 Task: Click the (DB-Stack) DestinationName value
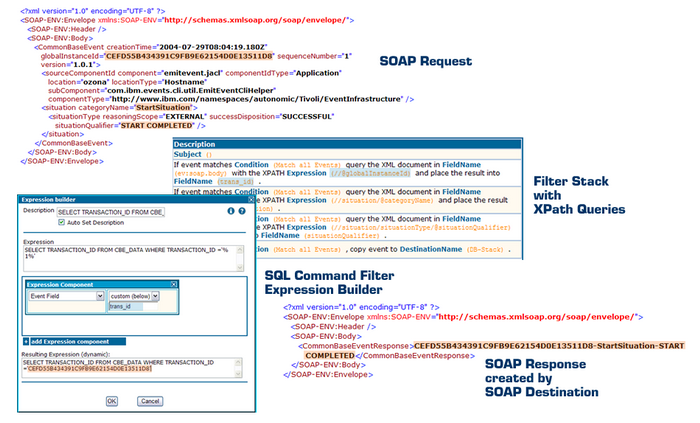tap(485, 249)
